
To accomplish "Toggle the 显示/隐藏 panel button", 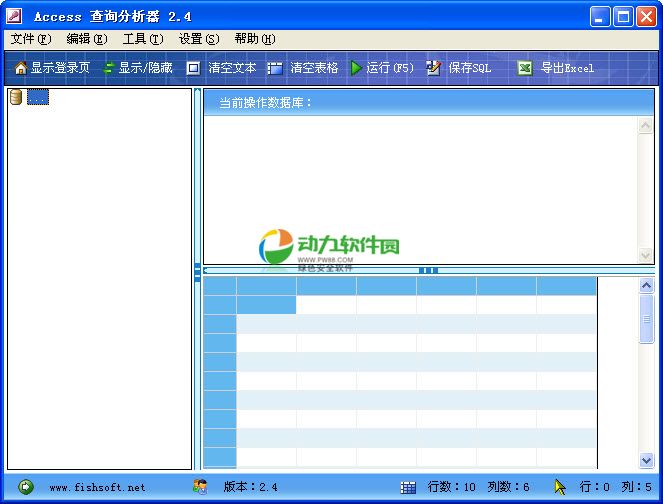I will pyautogui.click(x=108, y=68).
